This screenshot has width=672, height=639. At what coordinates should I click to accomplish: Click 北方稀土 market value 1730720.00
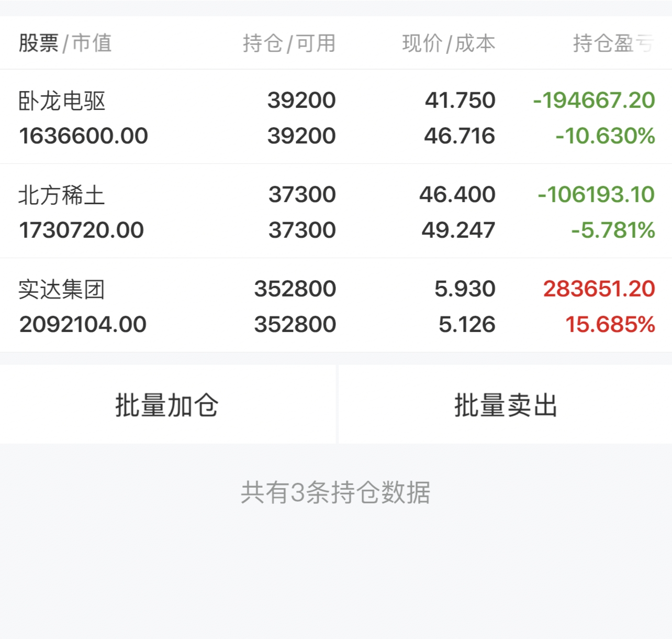pos(82,230)
